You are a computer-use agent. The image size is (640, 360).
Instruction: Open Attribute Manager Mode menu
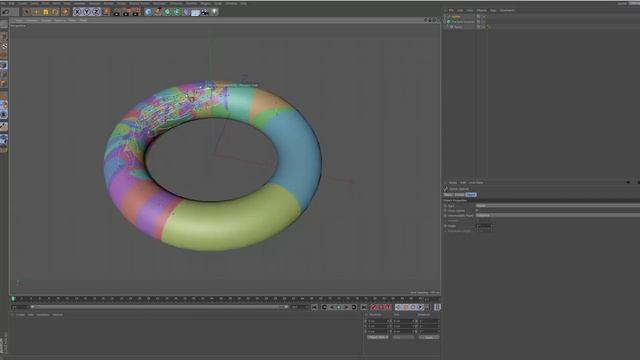click(x=453, y=182)
